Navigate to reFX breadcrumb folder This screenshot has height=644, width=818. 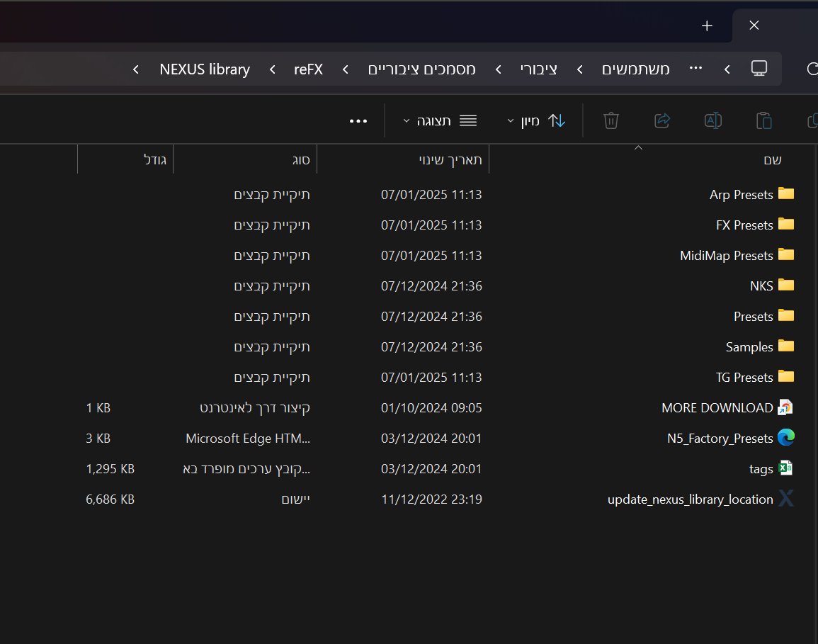308,69
